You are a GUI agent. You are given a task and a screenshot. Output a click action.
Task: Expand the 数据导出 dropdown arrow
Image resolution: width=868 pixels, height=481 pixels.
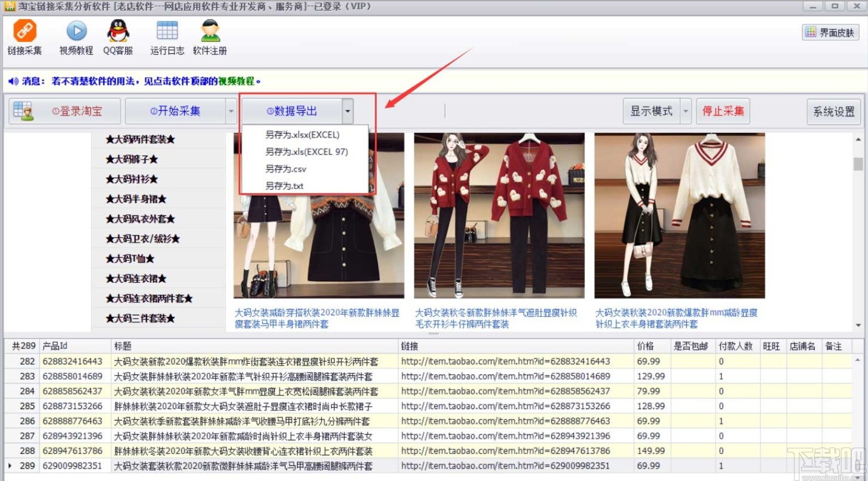tap(347, 111)
